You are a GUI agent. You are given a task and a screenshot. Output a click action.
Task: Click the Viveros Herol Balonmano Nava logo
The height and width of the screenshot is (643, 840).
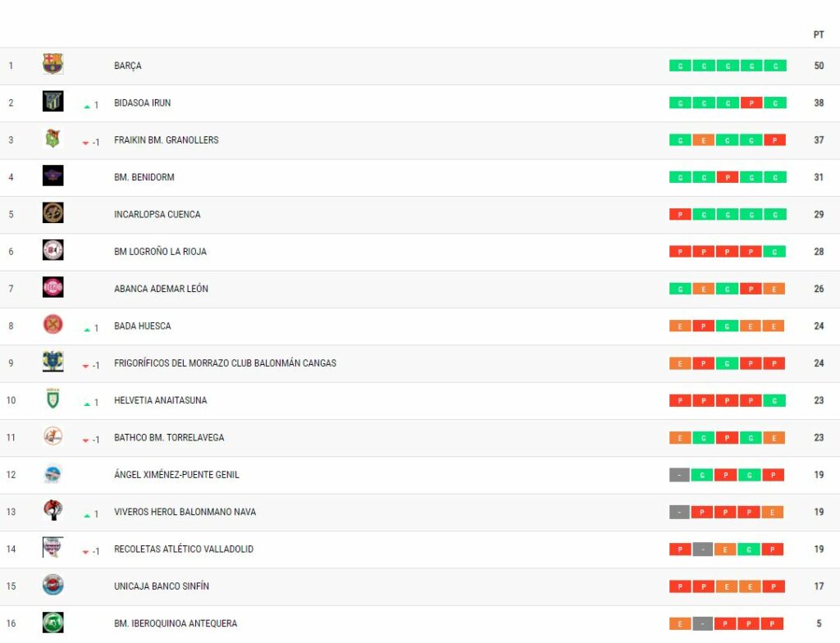(x=53, y=510)
